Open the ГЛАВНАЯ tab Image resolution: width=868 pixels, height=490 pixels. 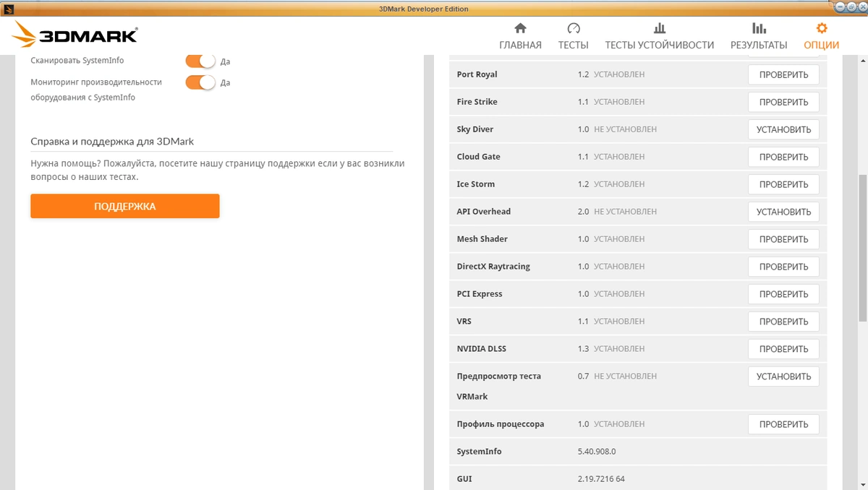click(520, 45)
